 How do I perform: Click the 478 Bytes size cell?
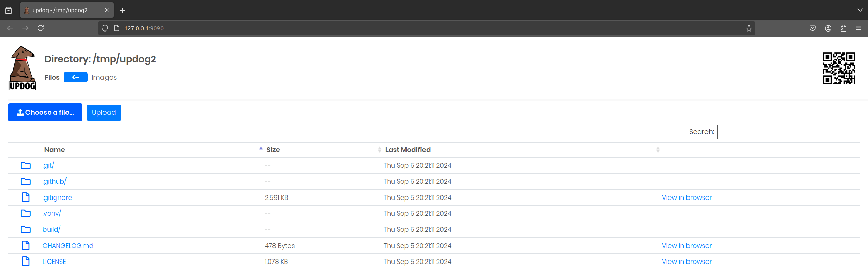280,246
